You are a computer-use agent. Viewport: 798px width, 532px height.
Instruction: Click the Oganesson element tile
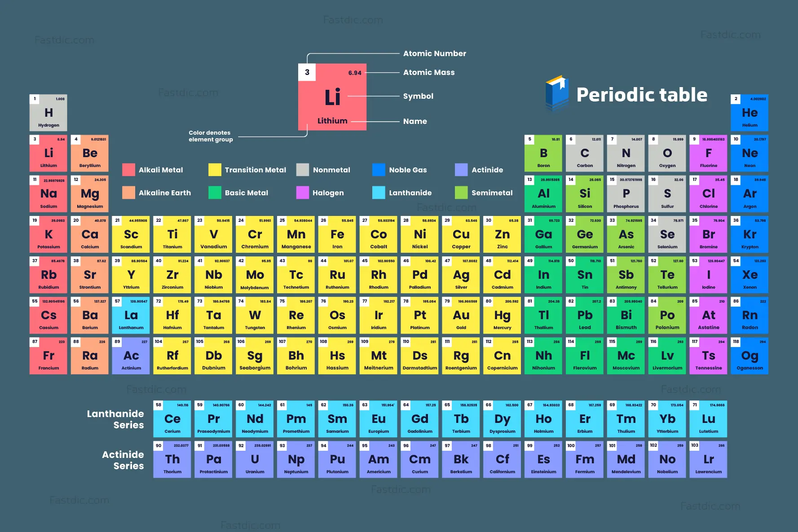click(x=750, y=356)
